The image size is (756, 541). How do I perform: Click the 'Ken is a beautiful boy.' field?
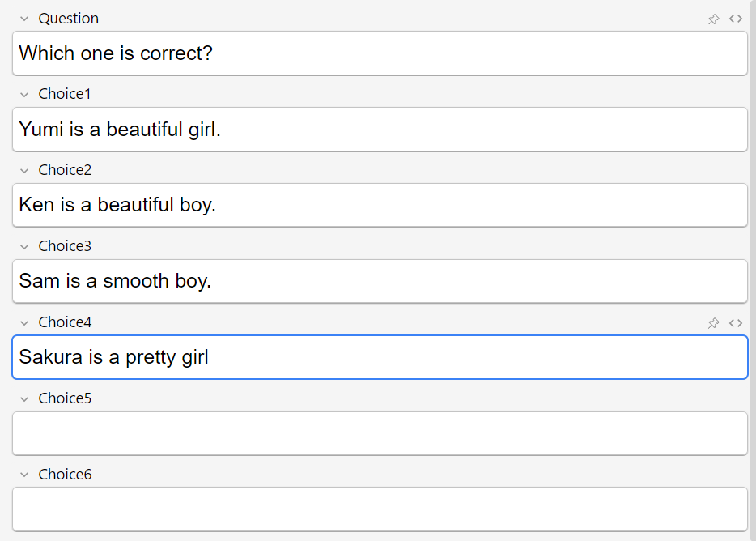[380, 206]
